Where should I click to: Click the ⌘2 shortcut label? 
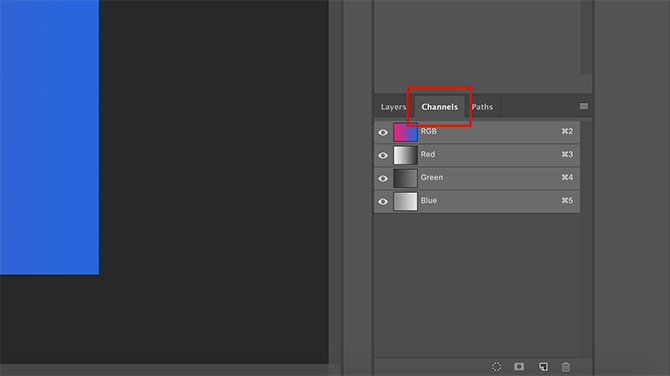567,131
